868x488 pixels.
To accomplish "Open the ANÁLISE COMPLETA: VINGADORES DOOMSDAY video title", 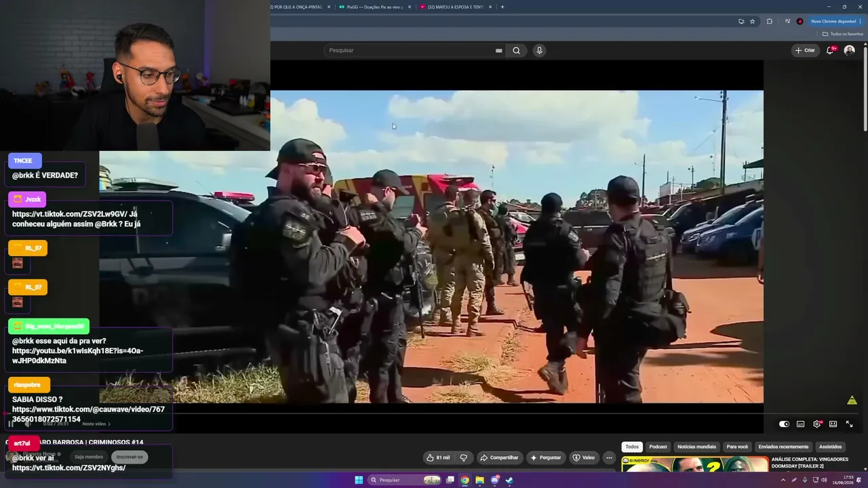I will 810,462.
